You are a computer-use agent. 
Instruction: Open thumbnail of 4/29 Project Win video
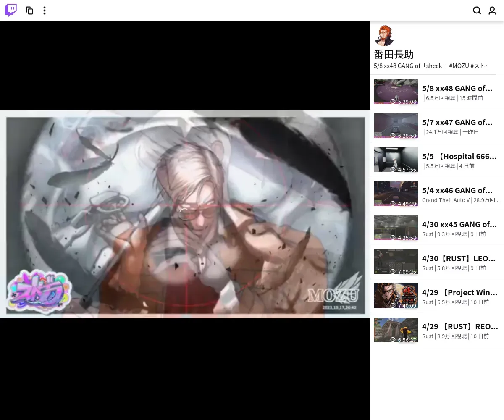click(x=396, y=296)
